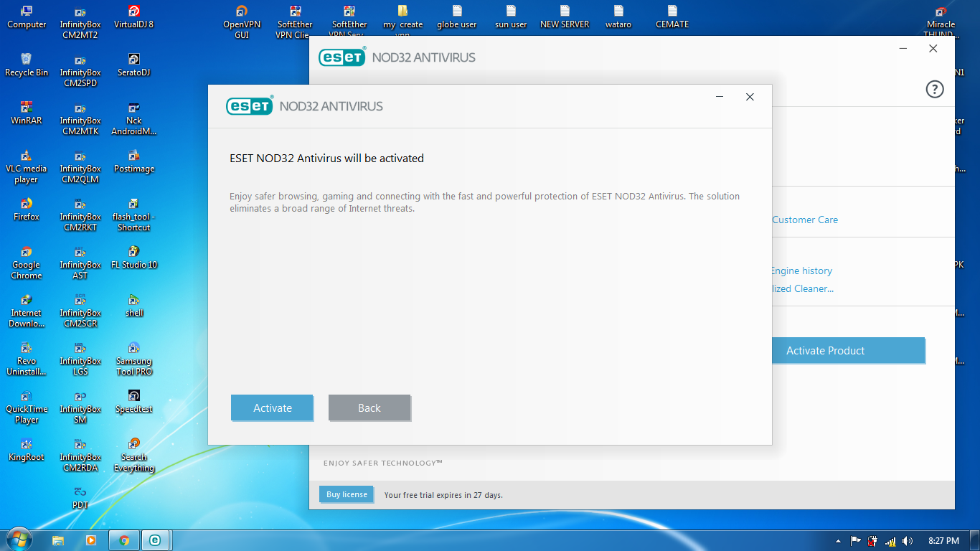Open the Computer desktop icon
980x551 pixels.
[x=27, y=18]
